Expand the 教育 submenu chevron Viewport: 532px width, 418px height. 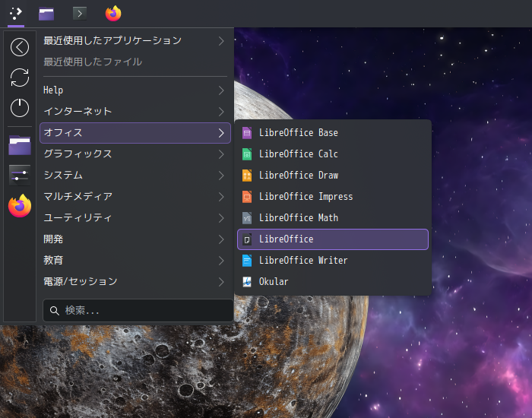(221, 261)
